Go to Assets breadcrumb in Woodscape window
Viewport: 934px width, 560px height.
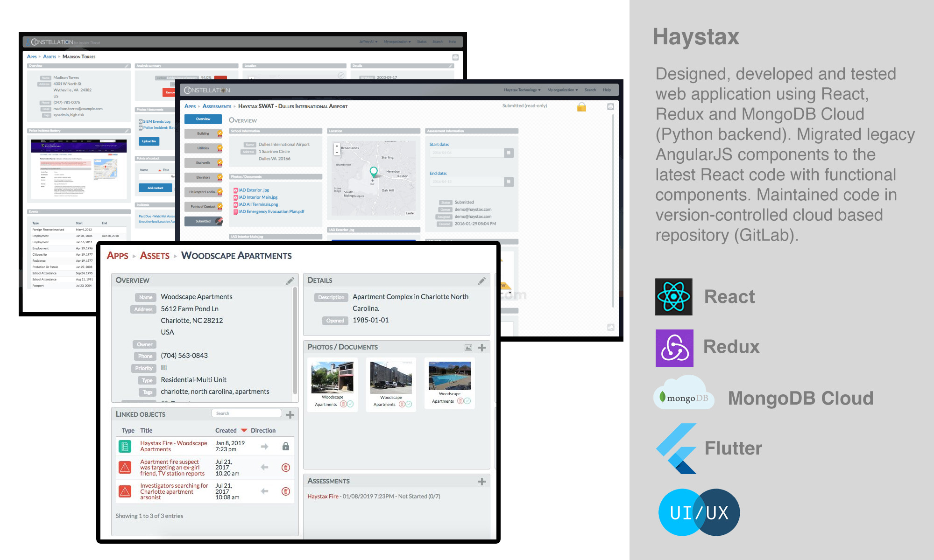tap(155, 256)
